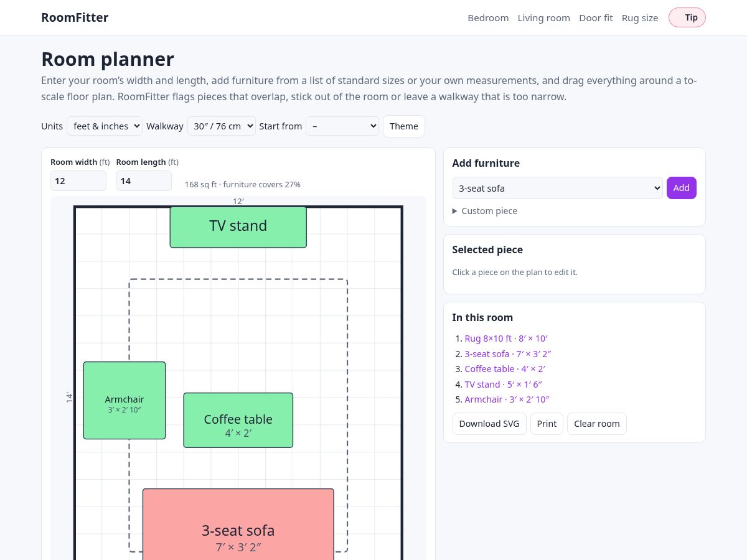Click the 'In this room' heading
Image resolution: width=747 pixels, height=560 pixels.
pyautogui.click(x=482, y=317)
